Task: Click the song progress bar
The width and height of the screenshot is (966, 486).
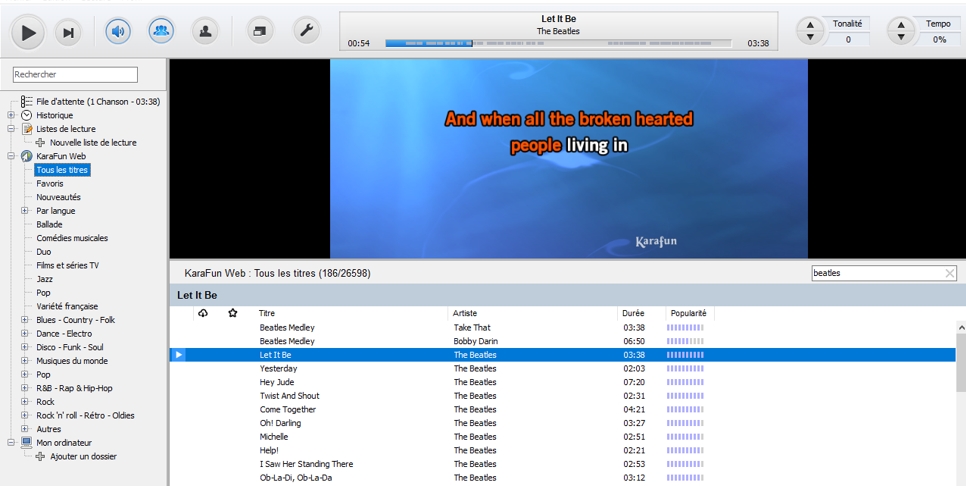Action: 558,44
